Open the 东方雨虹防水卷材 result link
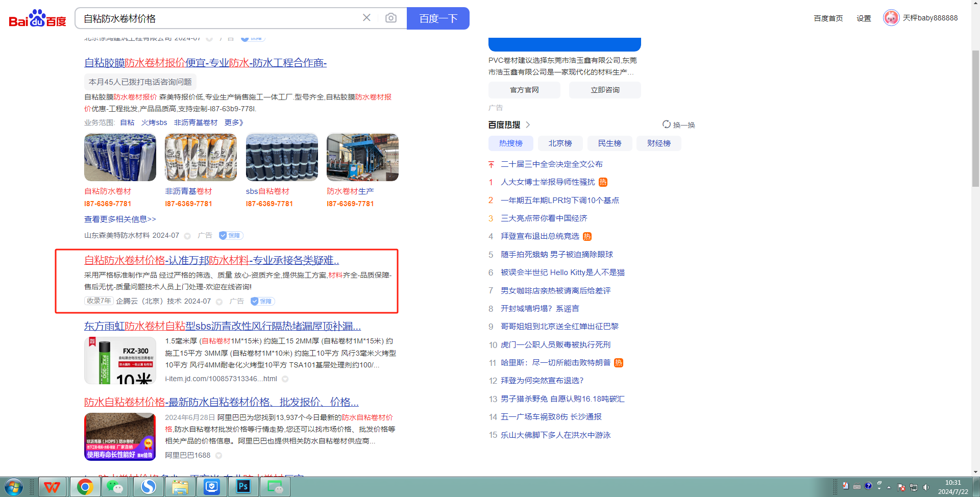Screen dimensions: 980x497 pos(222,326)
